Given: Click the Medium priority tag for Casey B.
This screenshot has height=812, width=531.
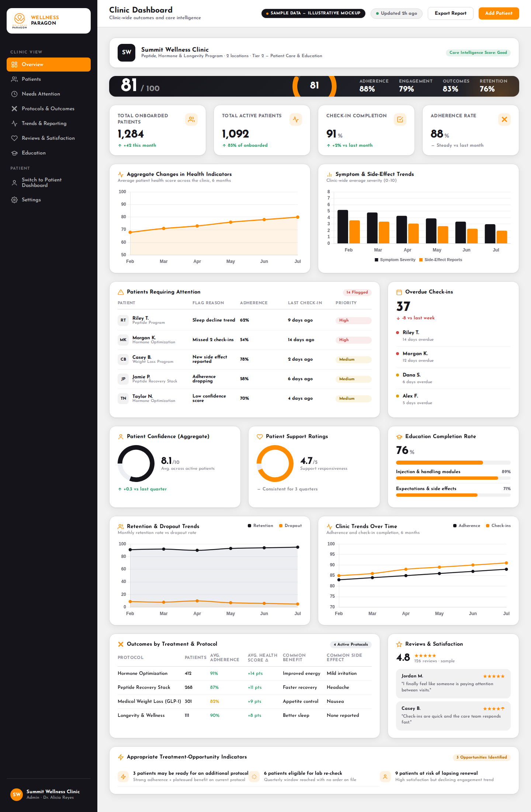Looking at the screenshot, I should coord(353,360).
